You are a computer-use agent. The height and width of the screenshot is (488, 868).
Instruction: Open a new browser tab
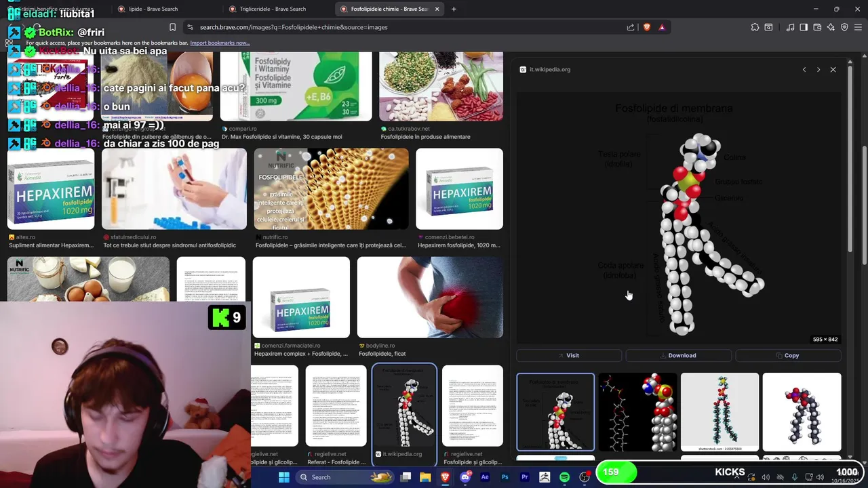[x=454, y=9]
